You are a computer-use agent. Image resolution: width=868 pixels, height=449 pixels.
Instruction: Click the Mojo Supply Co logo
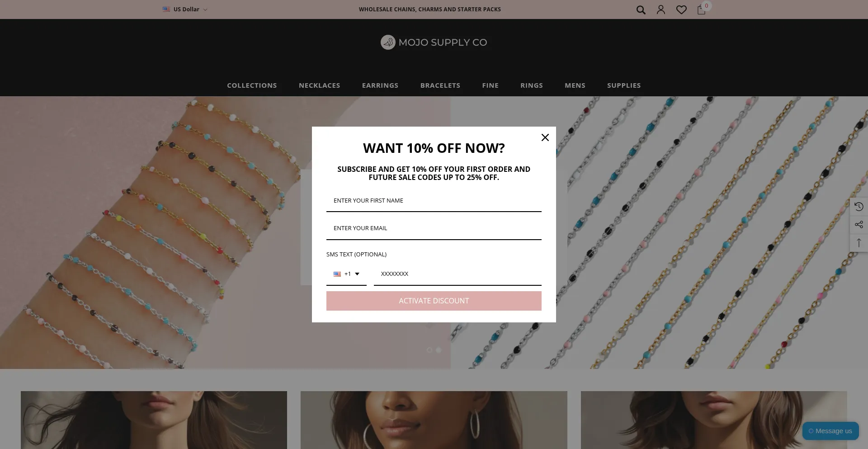pos(434,43)
